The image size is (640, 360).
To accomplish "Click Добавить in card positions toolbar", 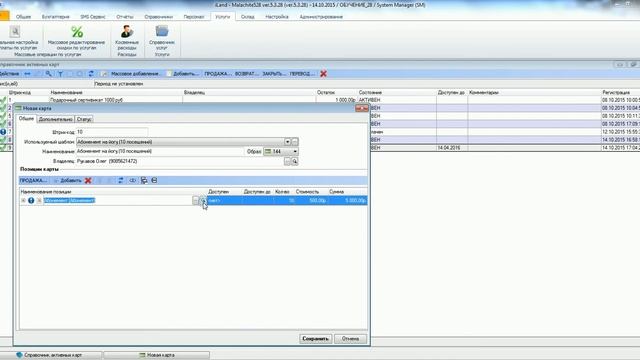I will [x=68, y=180].
